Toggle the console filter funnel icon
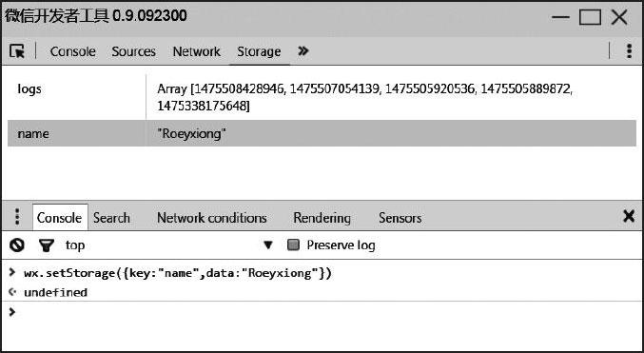 [x=46, y=245]
